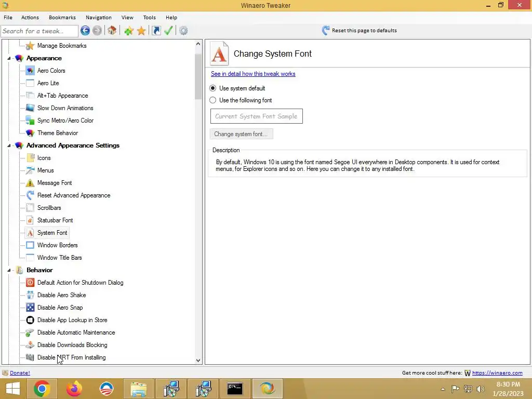This screenshot has height=399, width=532.
Task: Show hidden icons in system tray
Action: [x=443, y=389]
